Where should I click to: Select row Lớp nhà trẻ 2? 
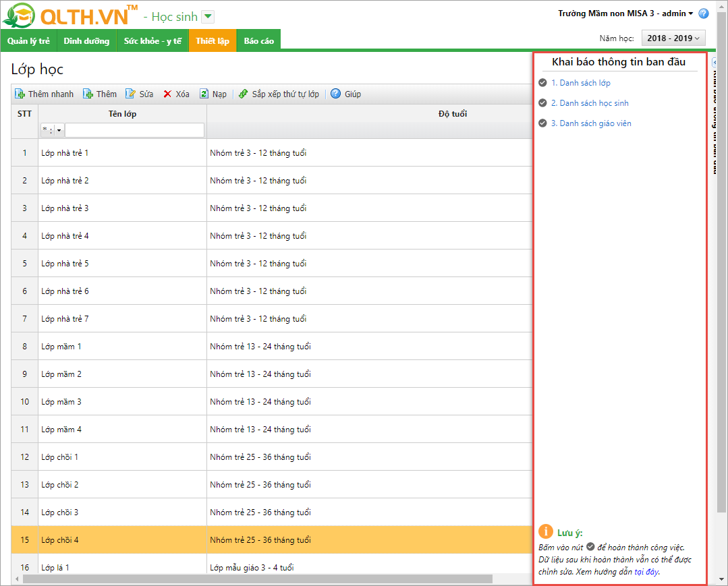click(x=272, y=181)
